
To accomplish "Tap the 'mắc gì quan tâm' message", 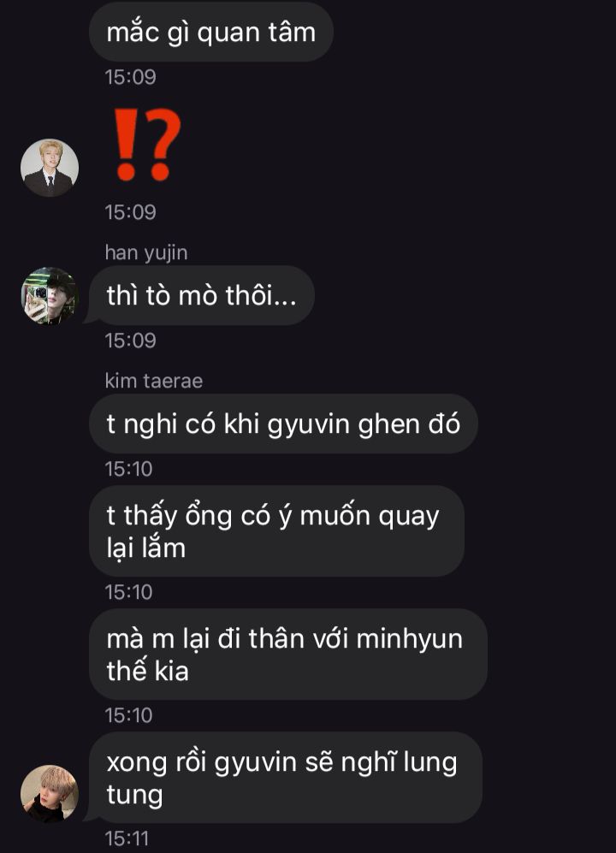I will coord(211,32).
